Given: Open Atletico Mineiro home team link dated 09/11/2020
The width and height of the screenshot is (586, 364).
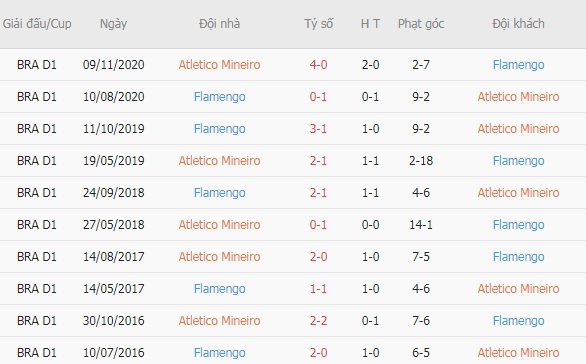Looking at the screenshot, I should 219,65.
